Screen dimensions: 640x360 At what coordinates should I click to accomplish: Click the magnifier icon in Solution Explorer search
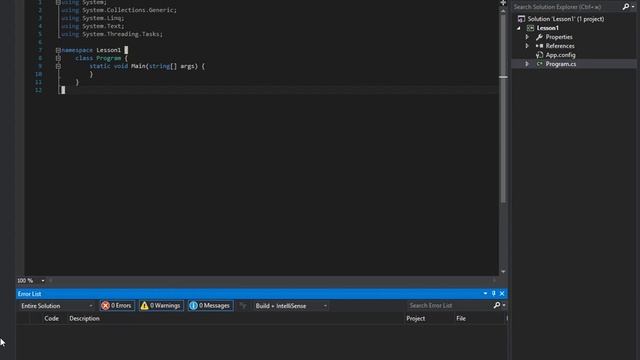click(626, 7)
